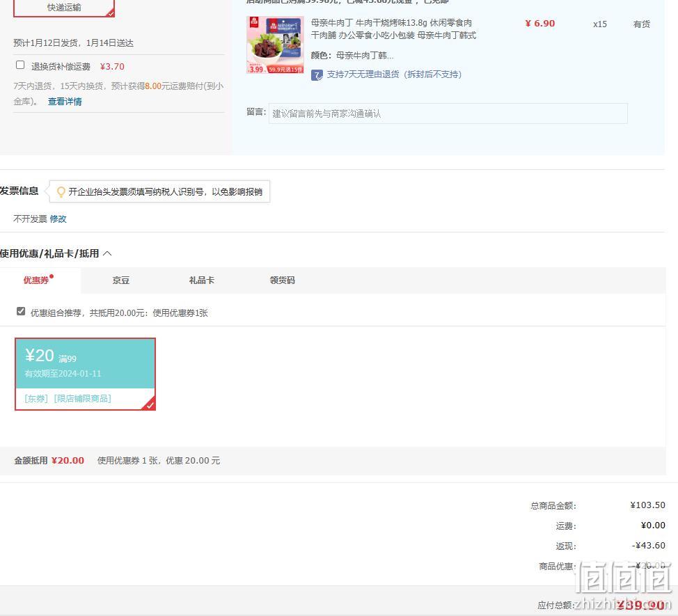This screenshot has width=678, height=616.
Task: Click 修改 to change invoice settings
Action: point(58,219)
